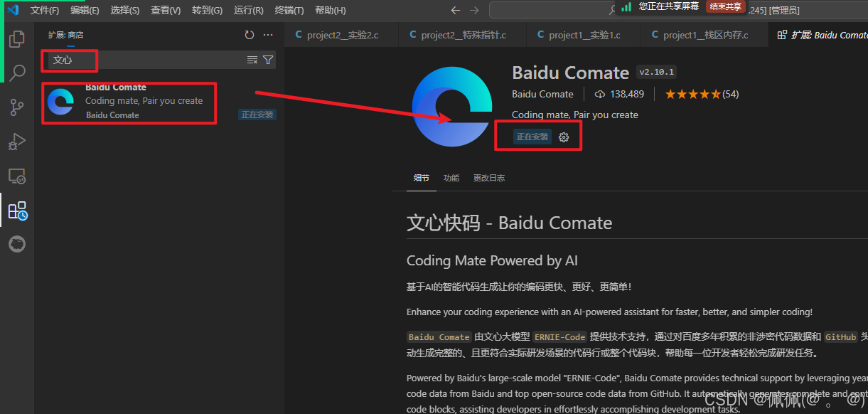Open the Comate panel icon in activity bar

(x=16, y=244)
